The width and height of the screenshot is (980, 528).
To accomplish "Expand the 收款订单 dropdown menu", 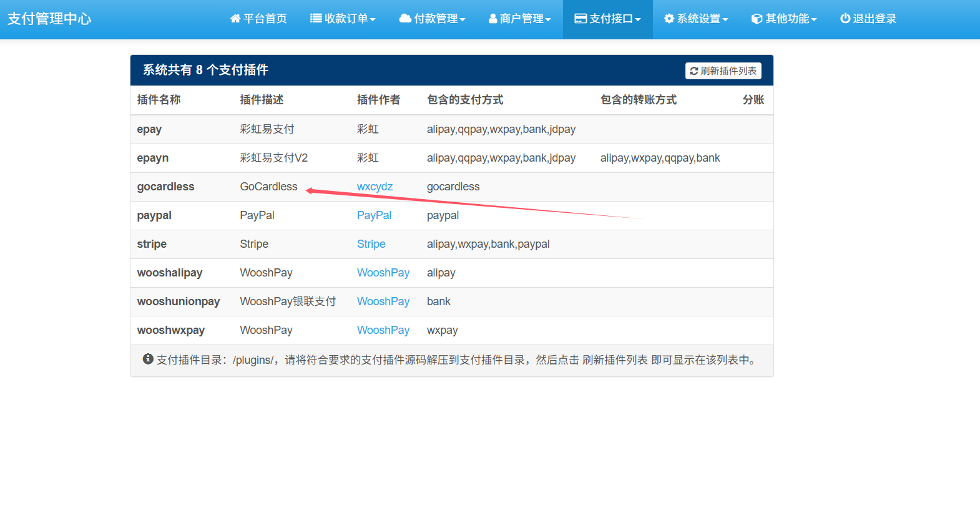I will click(373, 19).
